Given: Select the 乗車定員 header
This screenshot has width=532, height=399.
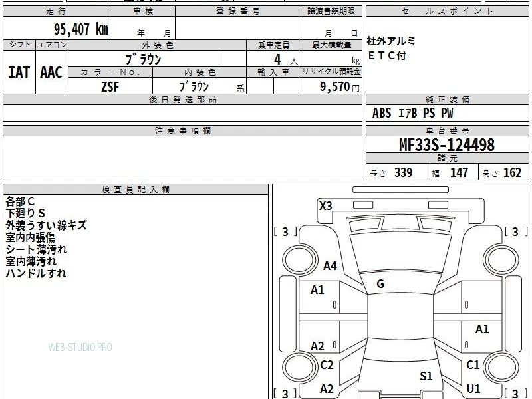Looking at the screenshot, I should [x=273, y=45].
